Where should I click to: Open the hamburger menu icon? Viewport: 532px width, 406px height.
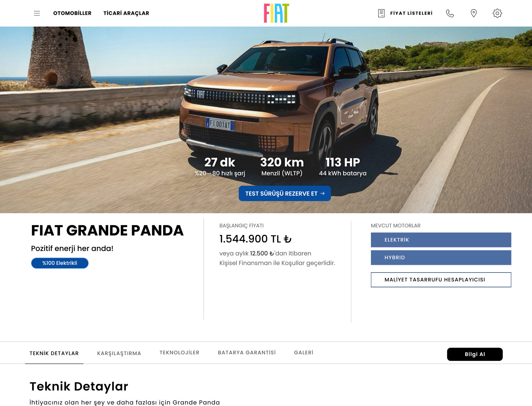37,13
